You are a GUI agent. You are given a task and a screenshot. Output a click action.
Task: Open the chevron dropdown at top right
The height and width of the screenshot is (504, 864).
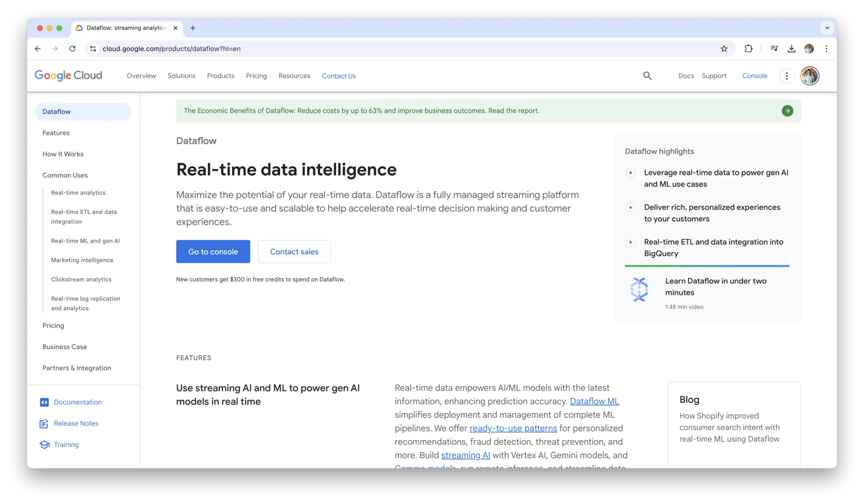[x=827, y=28]
